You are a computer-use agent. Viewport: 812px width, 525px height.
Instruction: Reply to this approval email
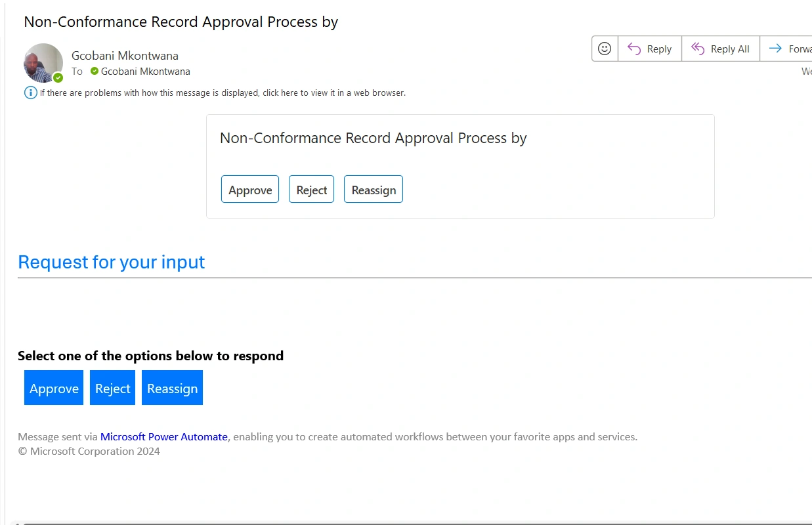point(650,49)
